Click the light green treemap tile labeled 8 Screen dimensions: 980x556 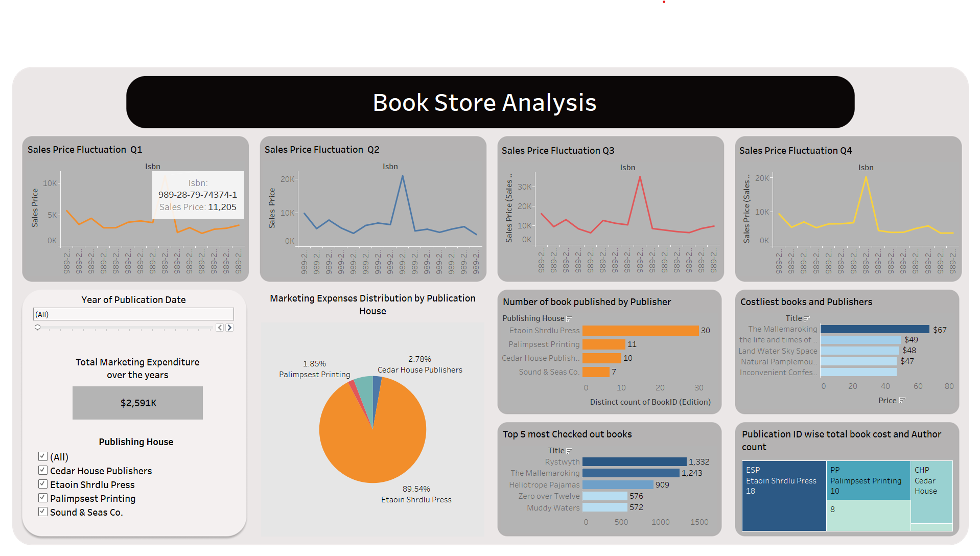pyautogui.click(x=868, y=516)
